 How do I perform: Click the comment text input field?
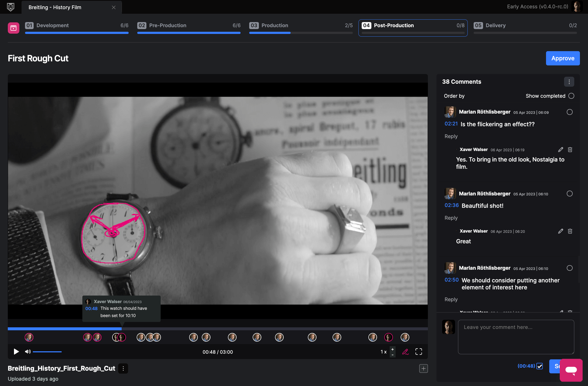tap(516, 337)
